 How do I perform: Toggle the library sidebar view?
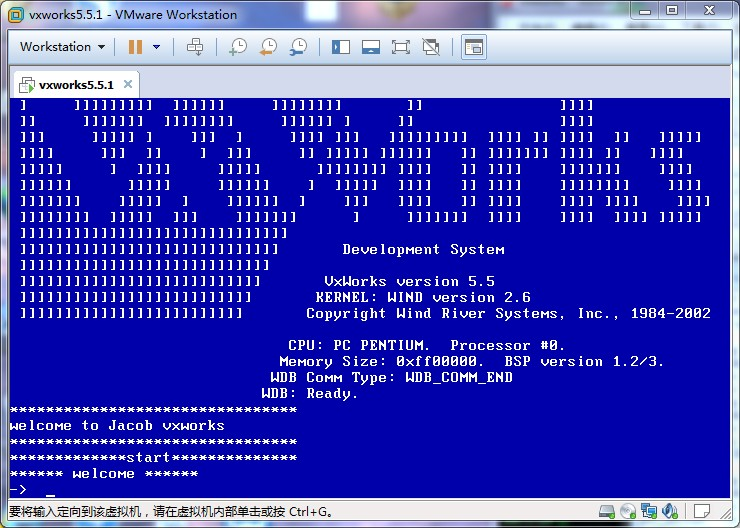[x=341, y=47]
